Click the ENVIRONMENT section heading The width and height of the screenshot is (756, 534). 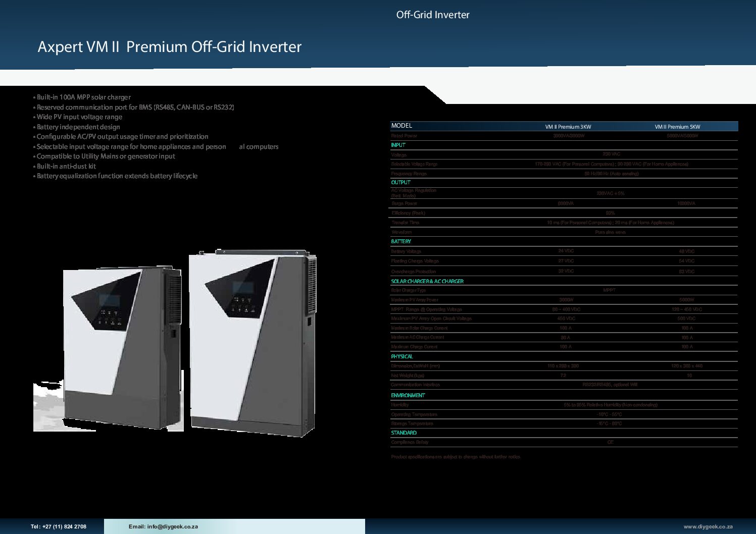point(408,395)
